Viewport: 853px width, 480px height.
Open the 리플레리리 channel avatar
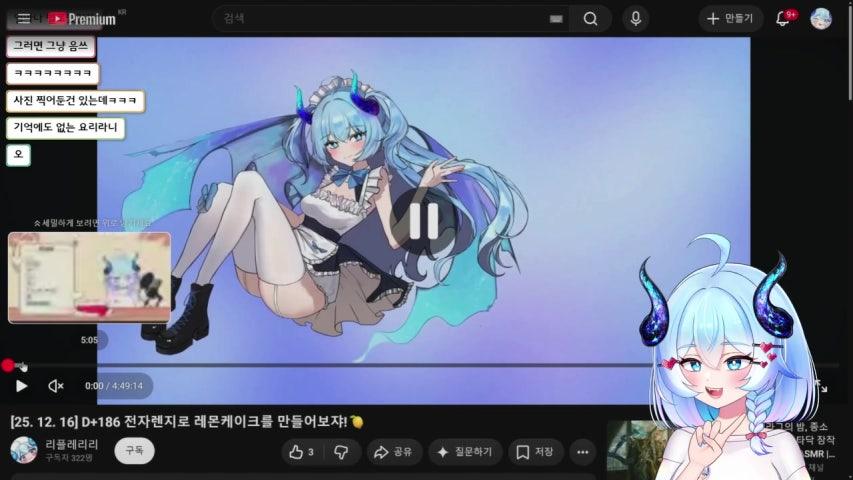click(x=24, y=450)
